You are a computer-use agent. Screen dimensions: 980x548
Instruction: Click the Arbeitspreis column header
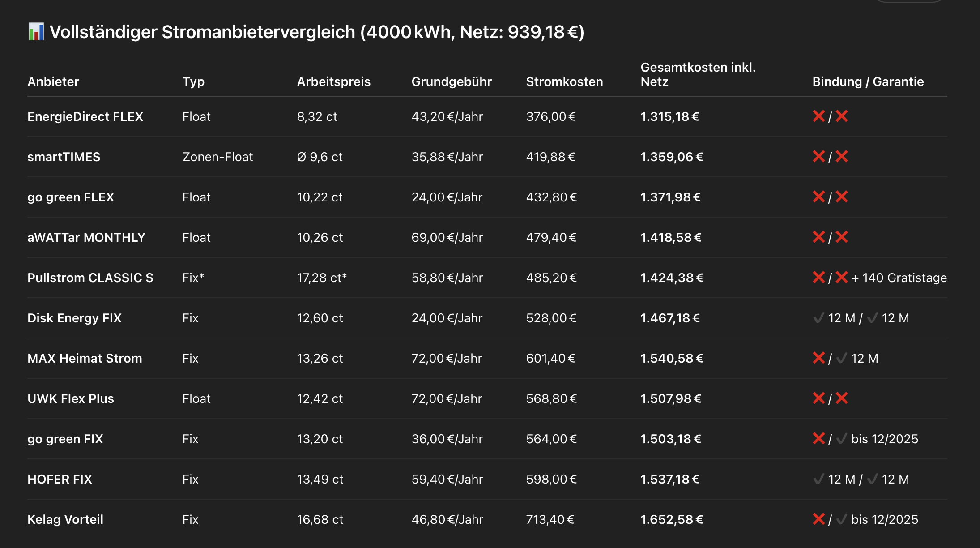[333, 81]
